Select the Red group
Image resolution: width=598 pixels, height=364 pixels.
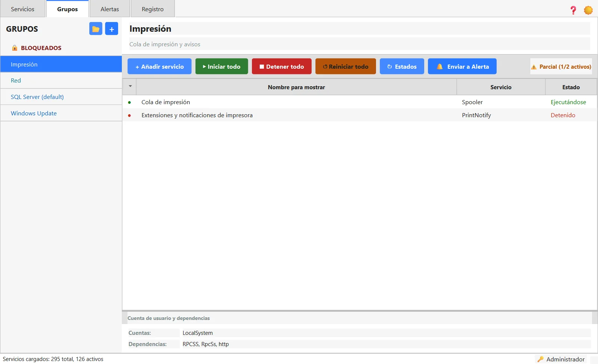[61, 80]
